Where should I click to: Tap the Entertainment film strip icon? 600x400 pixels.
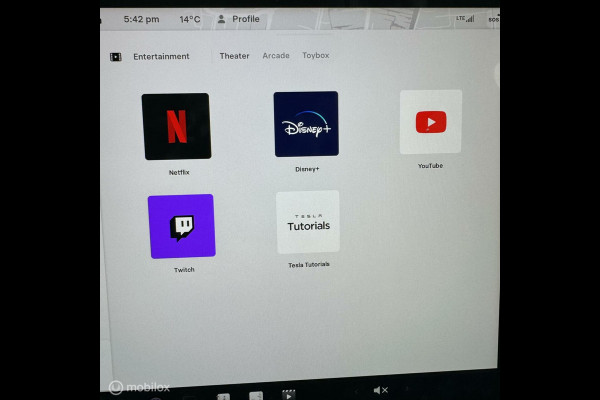116,57
